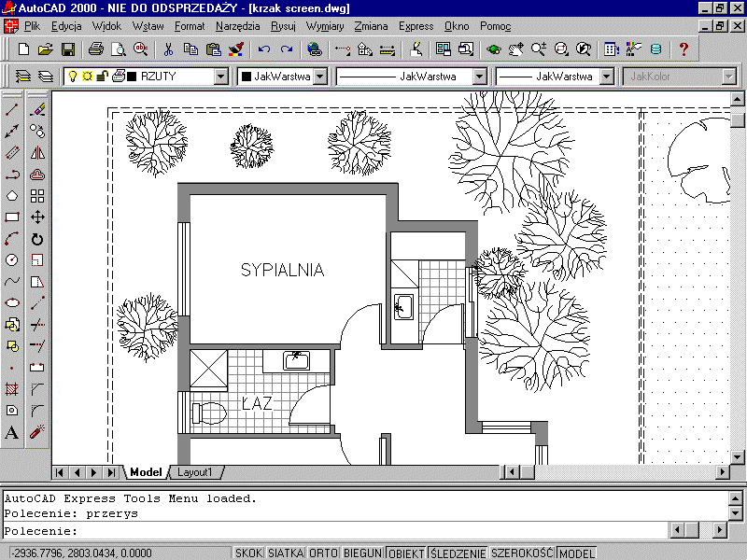Select the Move tool
The width and height of the screenshot is (747, 560).
37,217
